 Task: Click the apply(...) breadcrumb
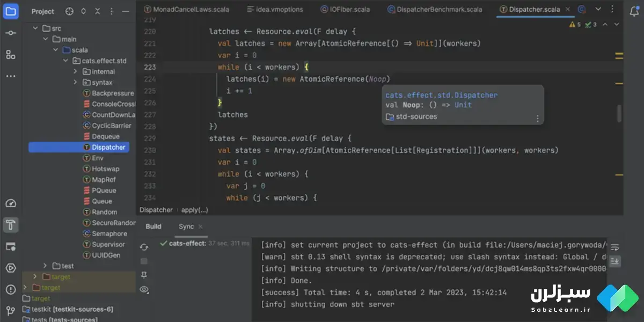tap(194, 210)
